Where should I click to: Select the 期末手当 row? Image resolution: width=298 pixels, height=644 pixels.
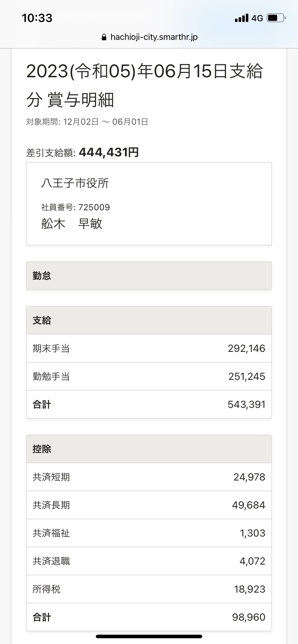pos(149,348)
